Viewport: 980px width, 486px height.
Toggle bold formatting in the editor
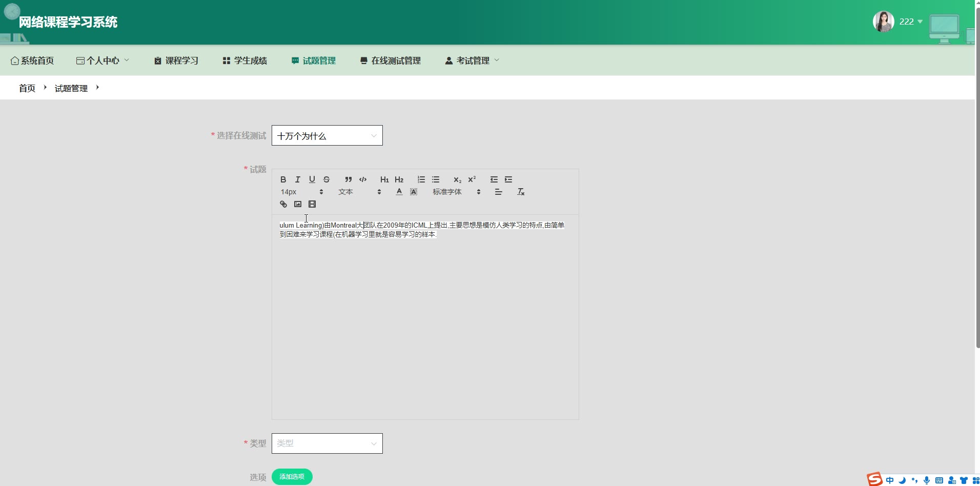tap(283, 179)
